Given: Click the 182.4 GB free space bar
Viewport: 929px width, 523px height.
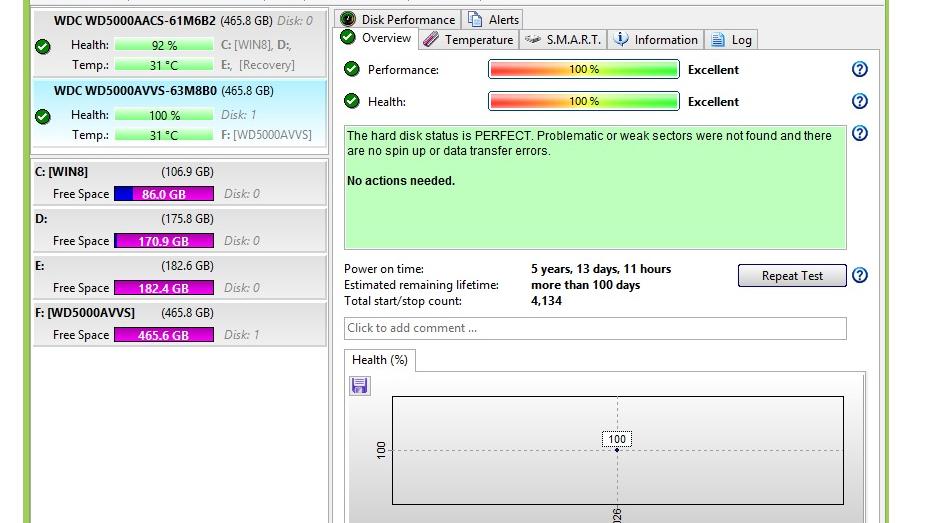Looking at the screenshot, I should pos(164,288).
